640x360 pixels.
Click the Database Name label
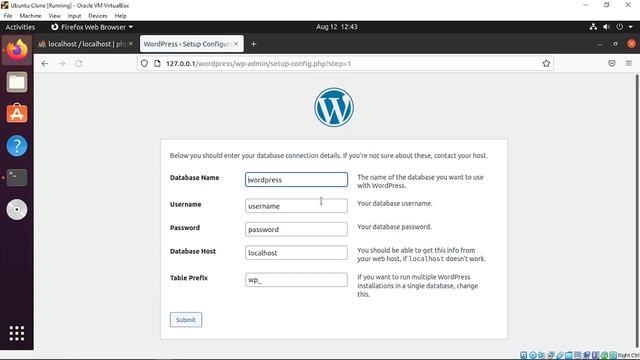click(x=194, y=178)
